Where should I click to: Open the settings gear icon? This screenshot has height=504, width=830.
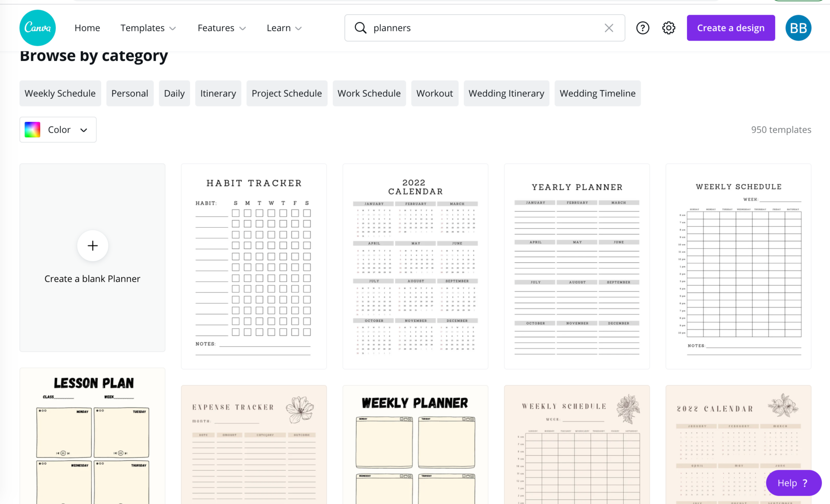pyautogui.click(x=669, y=28)
